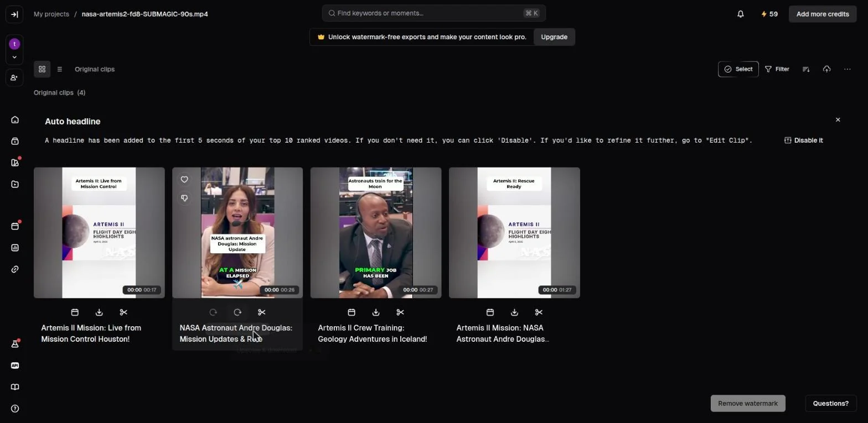Switch to list view

click(60, 69)
